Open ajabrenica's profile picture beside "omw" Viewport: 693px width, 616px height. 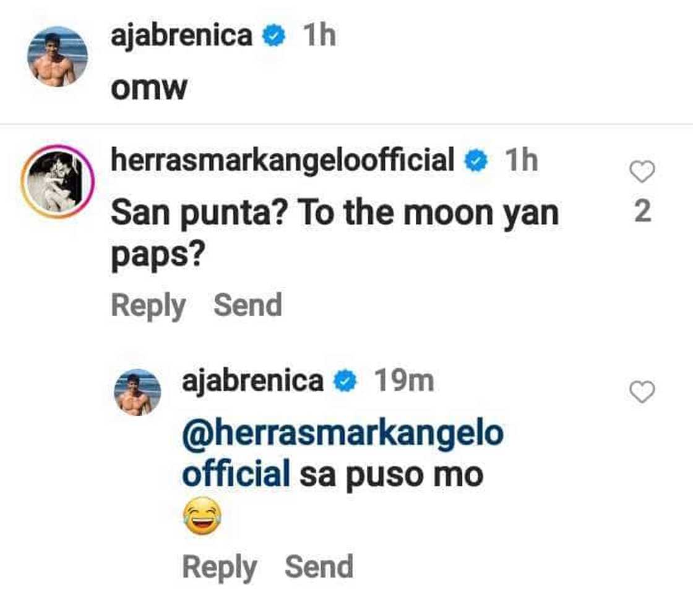tap(57, 56)
